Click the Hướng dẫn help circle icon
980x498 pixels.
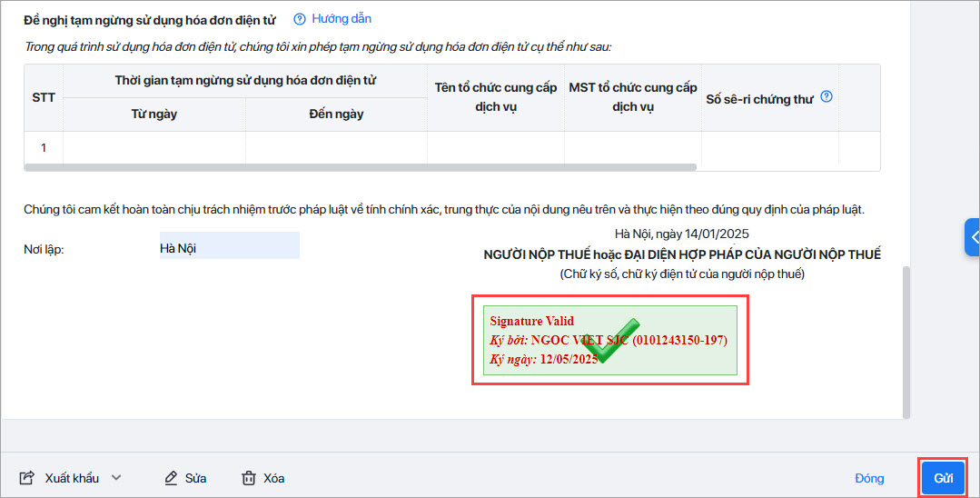tap(300, 19)
